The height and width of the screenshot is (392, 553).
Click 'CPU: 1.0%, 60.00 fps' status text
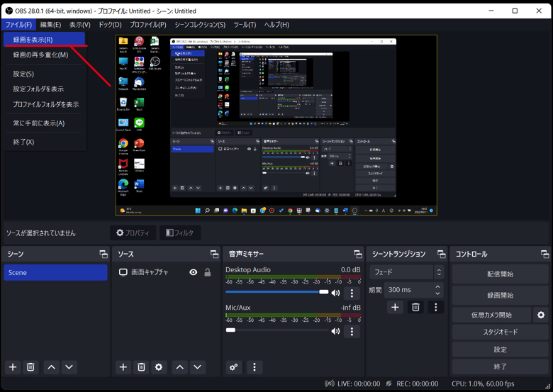pos(483,383)
